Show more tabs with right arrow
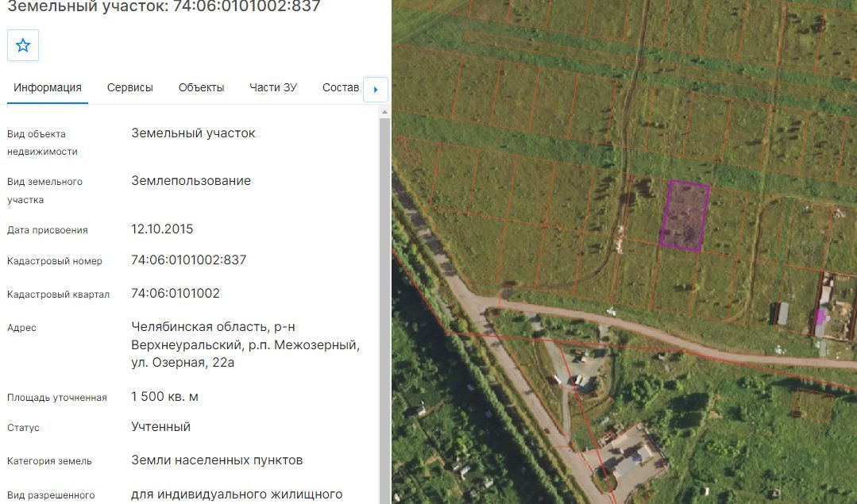This screenshot has height=504, width=857. click(376, 90)
